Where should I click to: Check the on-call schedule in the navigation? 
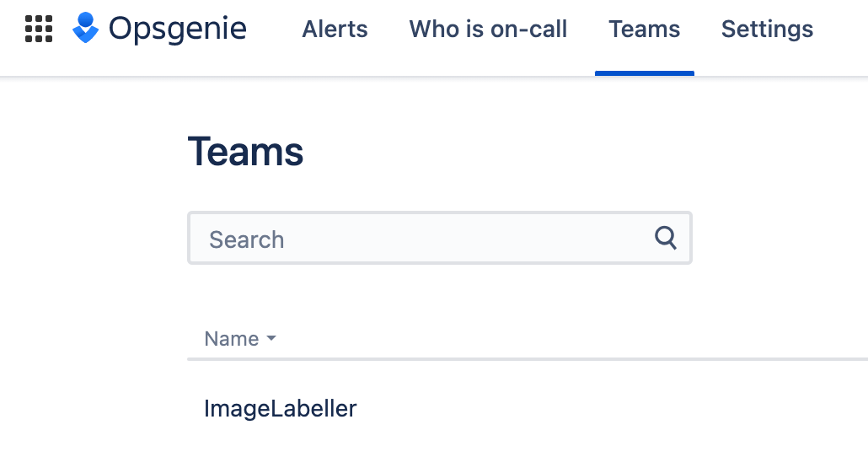pos(488,30)
